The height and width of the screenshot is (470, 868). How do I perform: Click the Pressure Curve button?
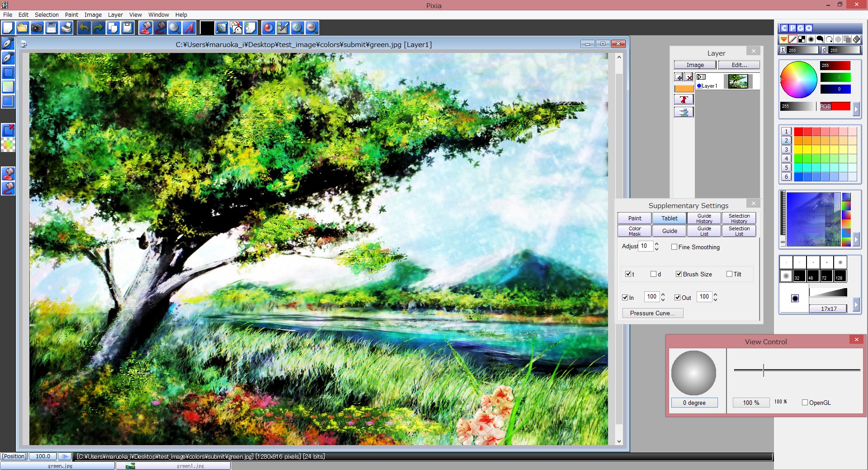[x=652, y=313]
